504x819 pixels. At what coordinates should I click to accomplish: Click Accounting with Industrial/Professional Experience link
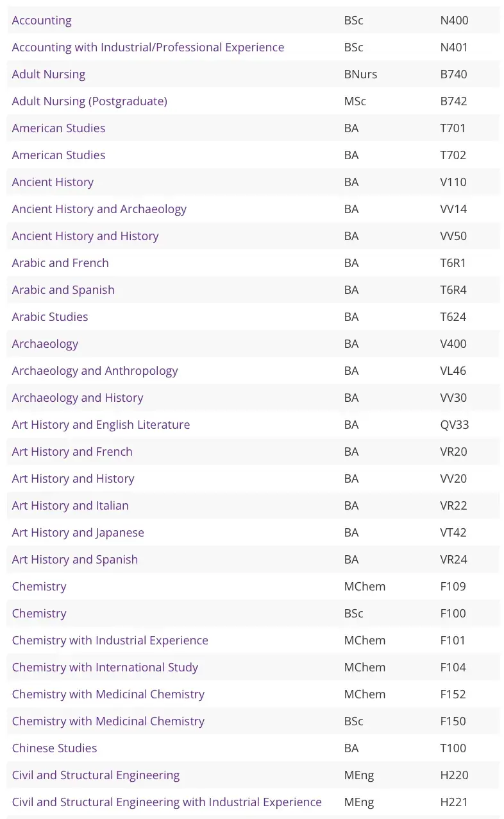147,47
